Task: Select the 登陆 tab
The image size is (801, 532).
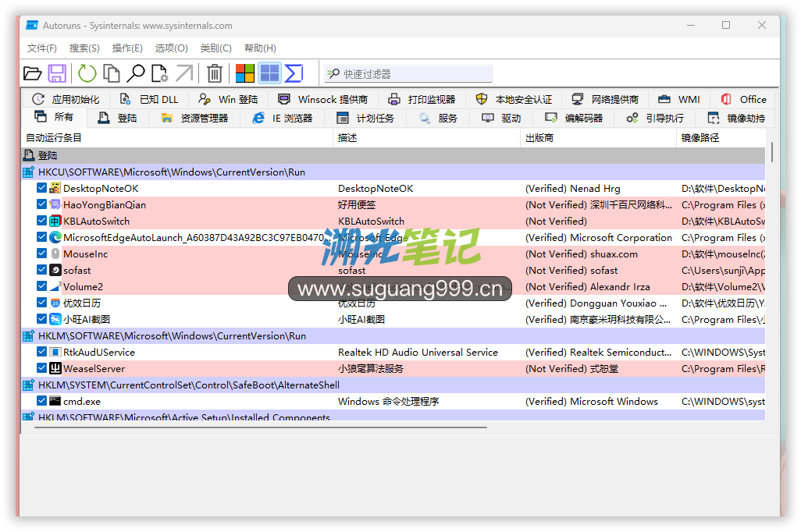Action: (117, 118)
